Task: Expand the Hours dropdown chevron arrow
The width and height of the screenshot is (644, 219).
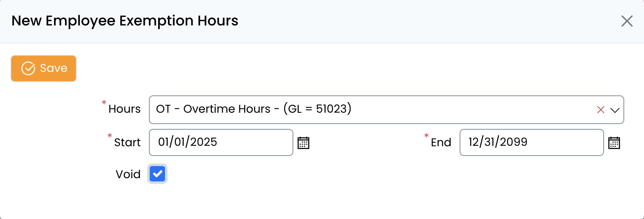Action: 615,110
